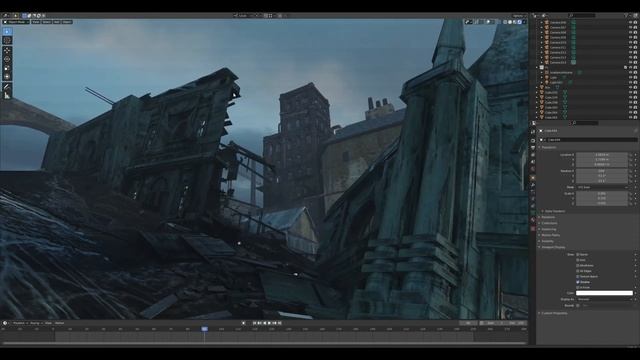Open the viewport Select menu
The width and height of the screenshot is (640, 360).
(x=47, y=22)
